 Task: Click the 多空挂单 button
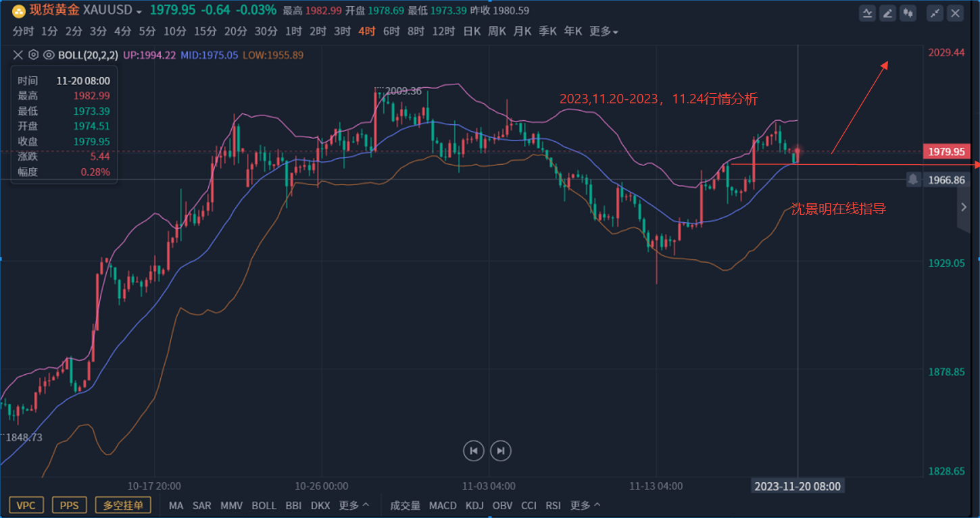pyautogui.click(x=123, y=504)
